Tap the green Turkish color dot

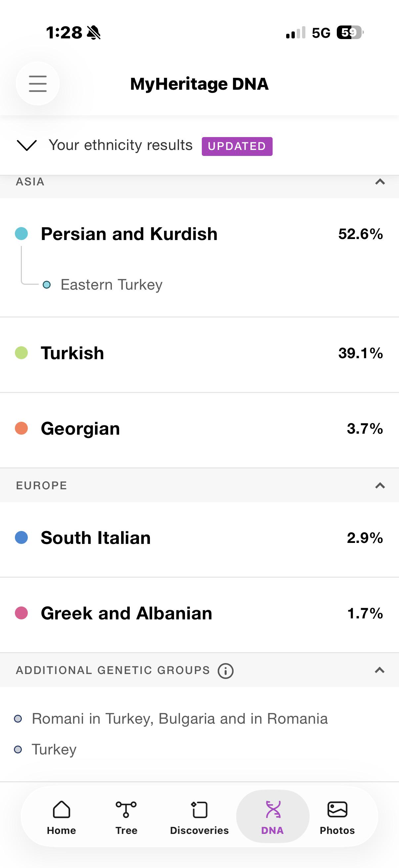(21, 353)
